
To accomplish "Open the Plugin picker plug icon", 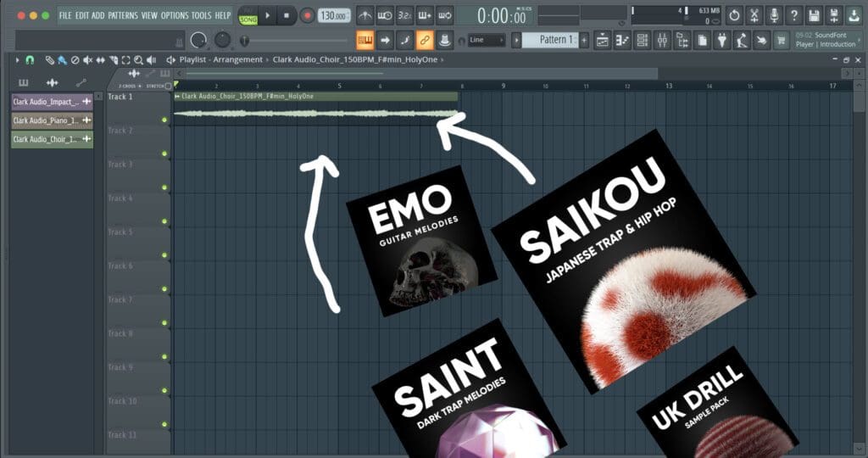I will (722, 40).
